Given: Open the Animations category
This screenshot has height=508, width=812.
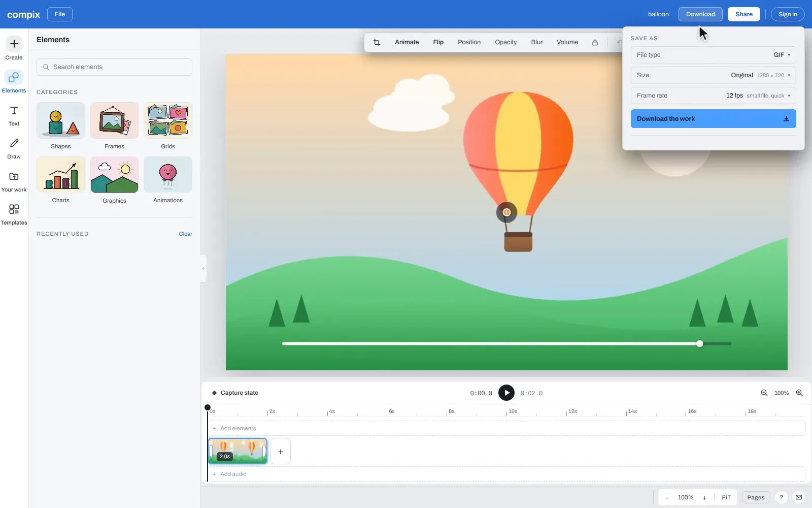Looking at the screenshot, I should [168, 180].
